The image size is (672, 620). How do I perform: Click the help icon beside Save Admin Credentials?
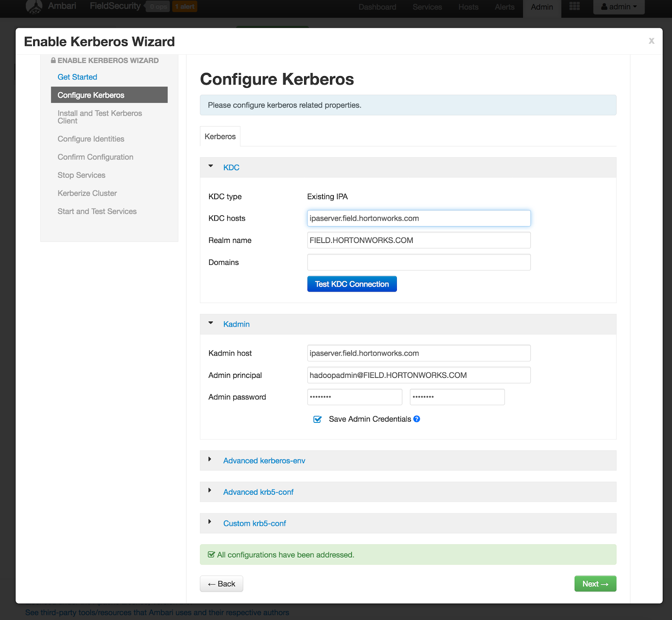(x=417, y=419)
